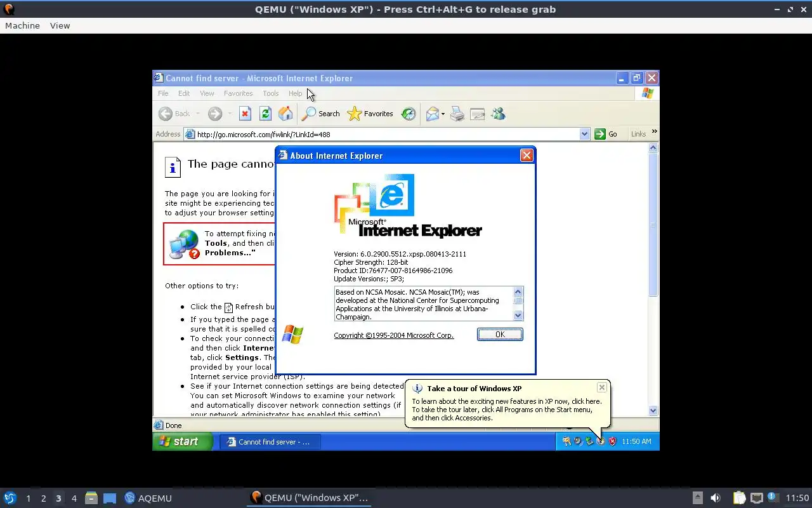Click the Windows XP Start button
Image resolution: width=812 pixels, height=508 pixels.
coord(182,441)
